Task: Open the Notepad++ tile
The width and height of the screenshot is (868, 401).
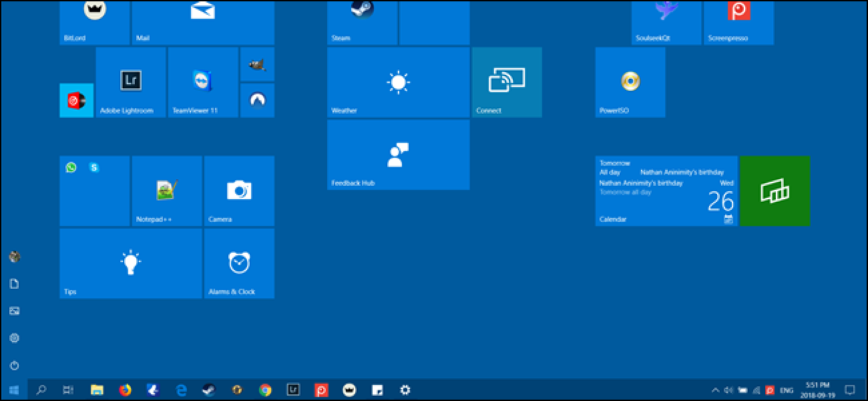Action: (x=166, y=191)
